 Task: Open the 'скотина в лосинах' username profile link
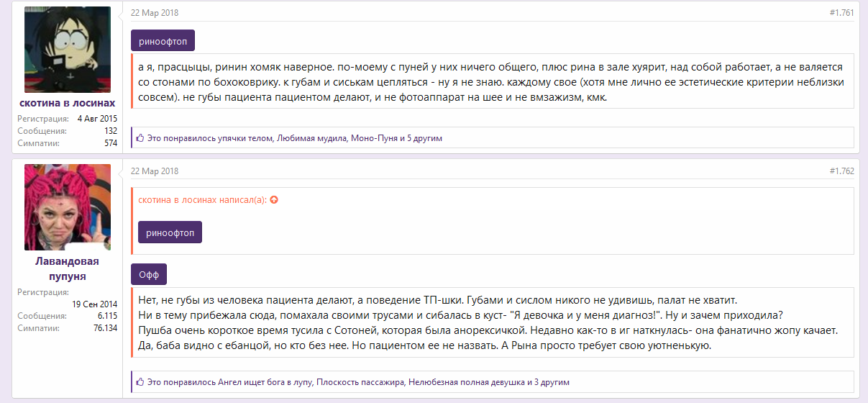[x=68, y=103]
